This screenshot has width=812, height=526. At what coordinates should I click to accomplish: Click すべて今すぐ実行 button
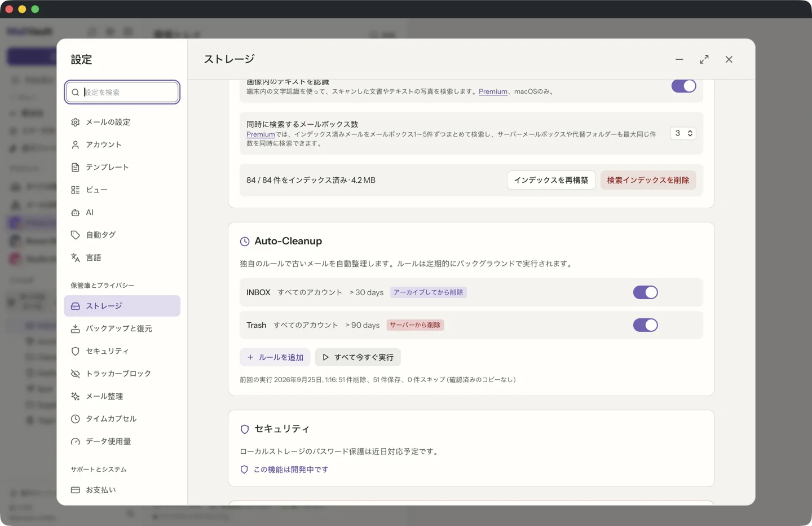pos(358,357)
